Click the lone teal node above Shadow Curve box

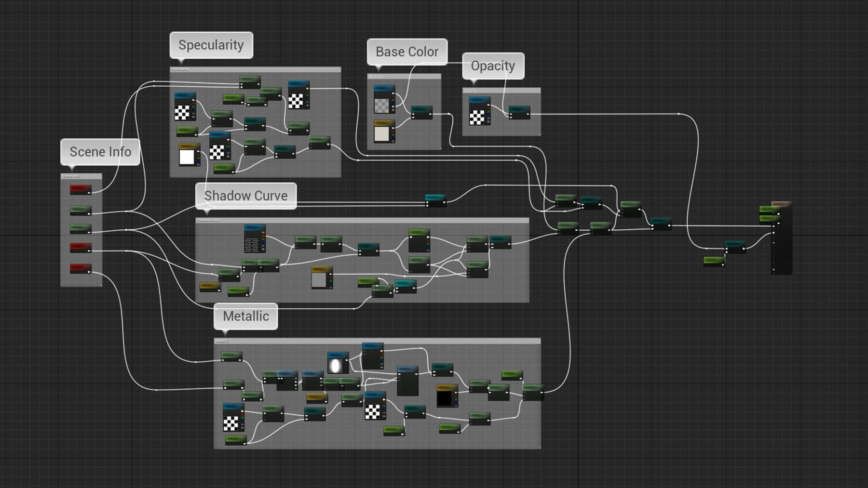[x=436, y=201]
